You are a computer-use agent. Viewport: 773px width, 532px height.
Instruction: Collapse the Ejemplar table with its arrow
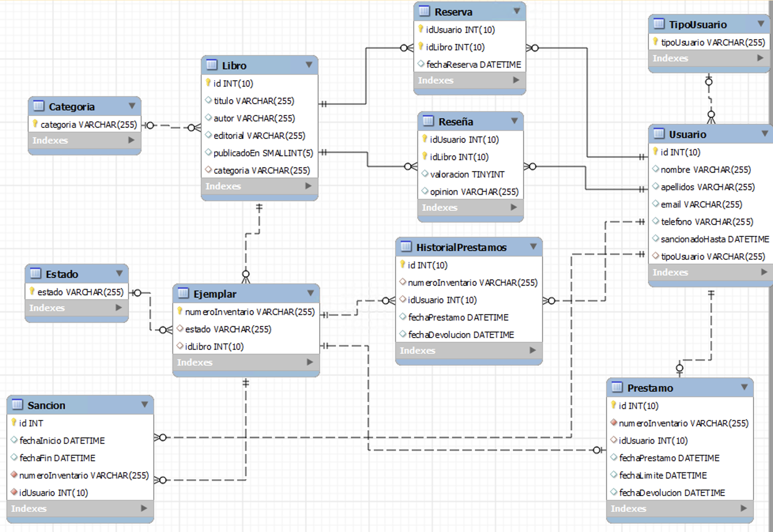click(311, 293)
